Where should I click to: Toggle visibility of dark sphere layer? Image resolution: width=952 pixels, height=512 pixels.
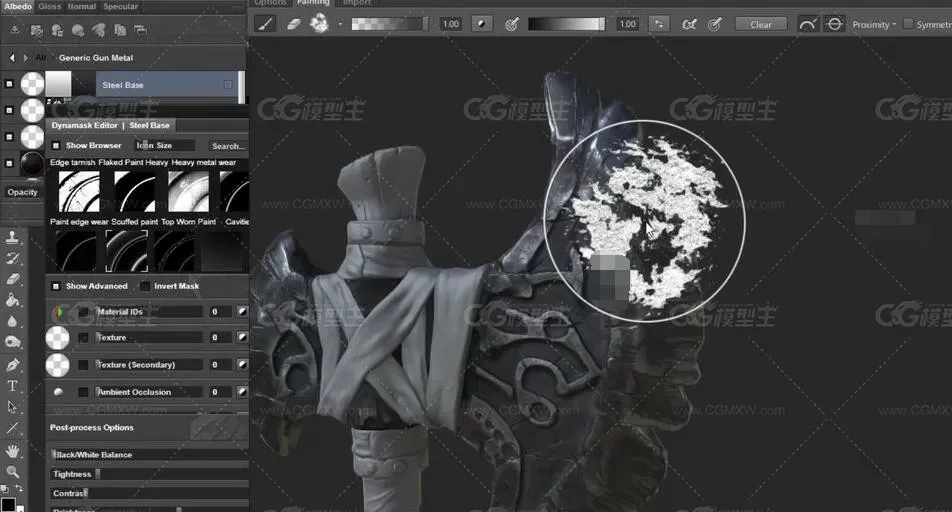[x=9, y=163]
